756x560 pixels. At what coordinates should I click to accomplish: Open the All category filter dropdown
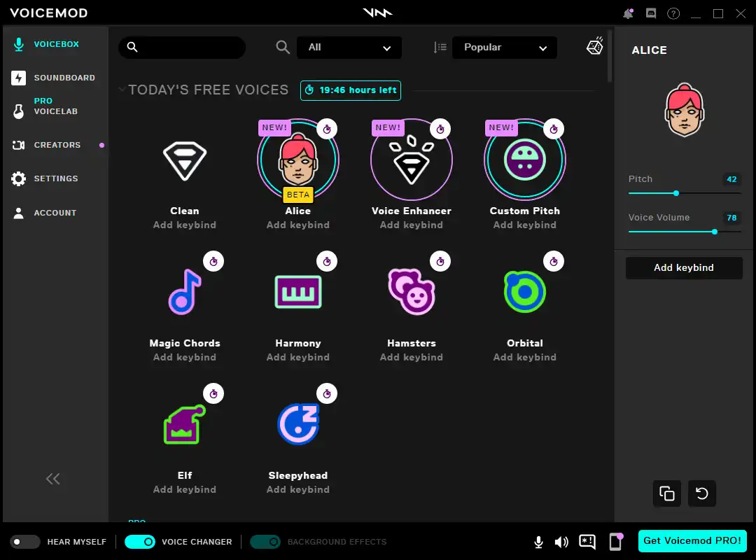tap(349, 48)
